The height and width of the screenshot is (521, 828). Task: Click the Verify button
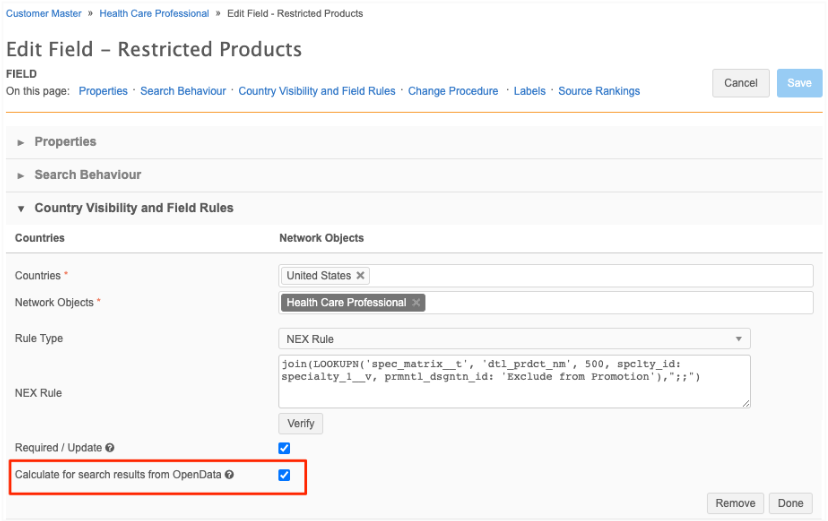coord(300,423)
